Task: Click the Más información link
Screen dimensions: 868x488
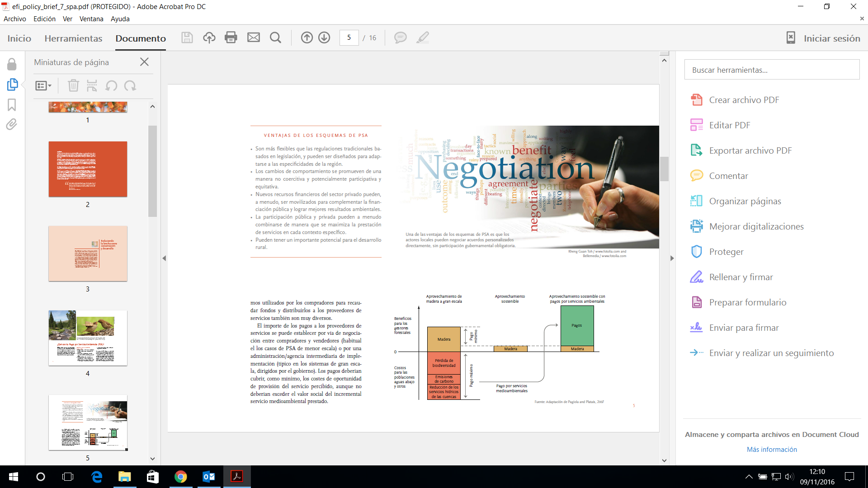Action: click(772, 450)
